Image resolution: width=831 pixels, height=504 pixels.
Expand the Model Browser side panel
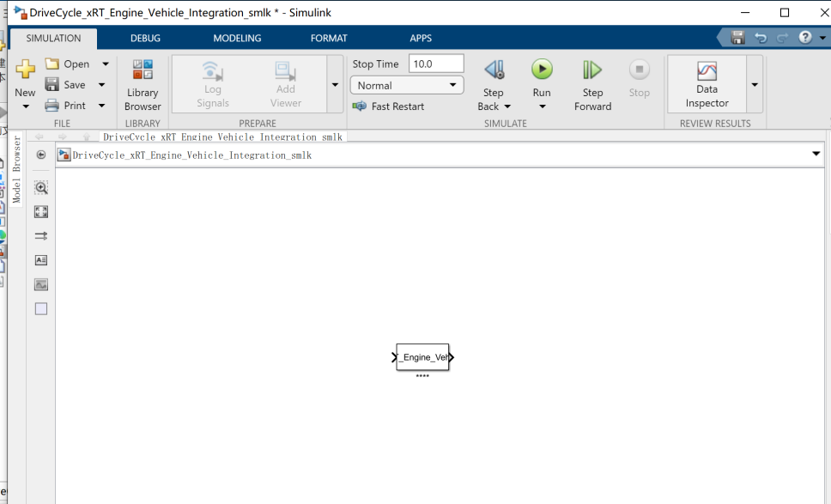click(x=15, y=168)
